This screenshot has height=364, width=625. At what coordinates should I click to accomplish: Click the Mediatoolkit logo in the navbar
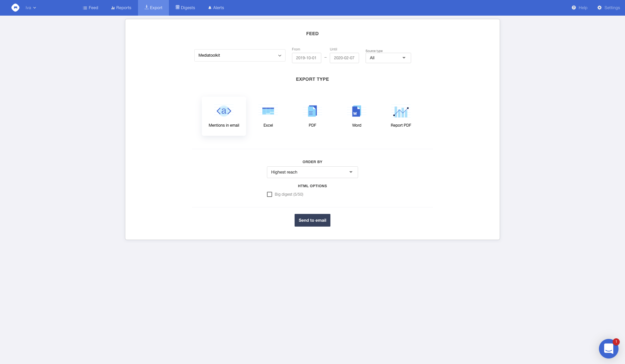[15, 7]
